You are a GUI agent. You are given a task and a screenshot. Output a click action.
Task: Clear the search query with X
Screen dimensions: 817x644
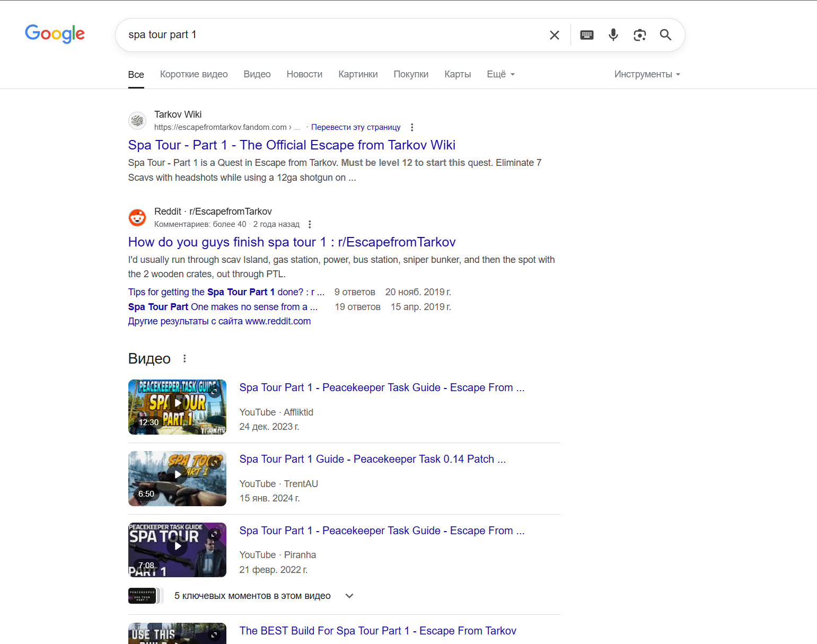tap(555, 35)
